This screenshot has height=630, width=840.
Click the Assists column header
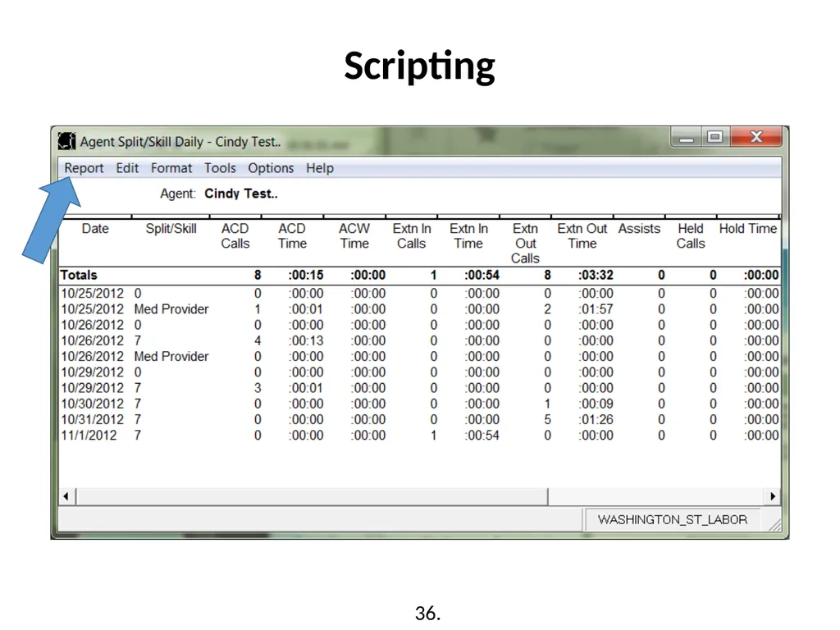tap(638, 229)
